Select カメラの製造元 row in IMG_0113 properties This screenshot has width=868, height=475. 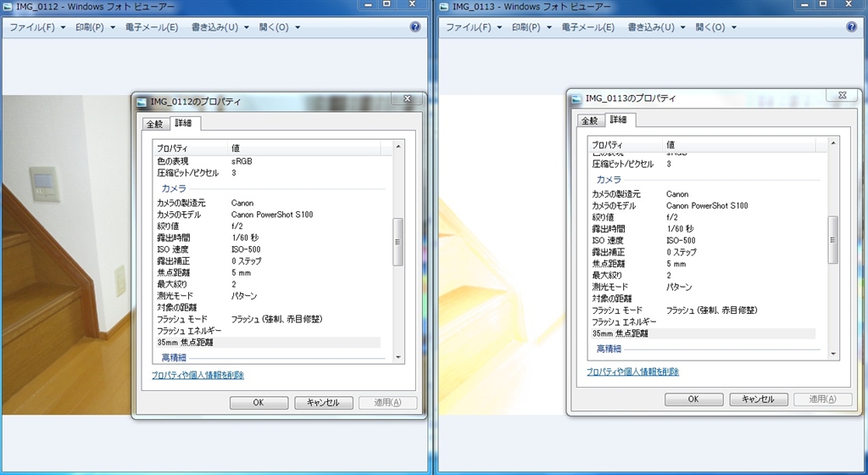[703, 193]
